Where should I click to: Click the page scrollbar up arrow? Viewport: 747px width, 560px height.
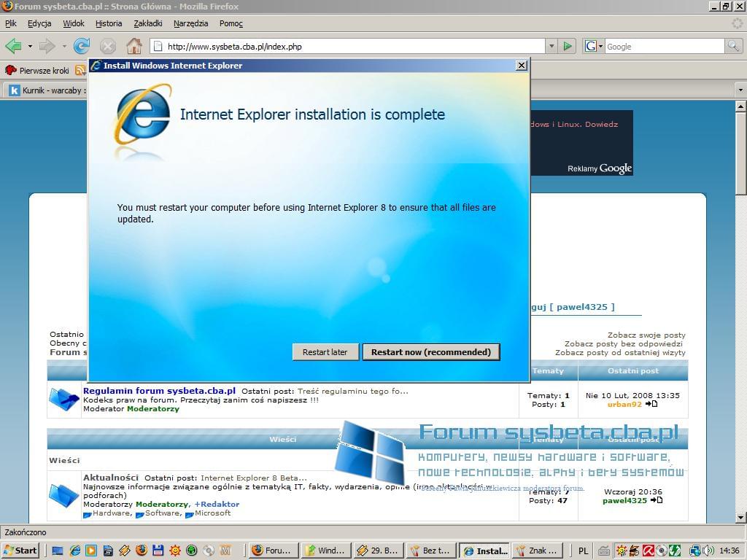[740, 106]
